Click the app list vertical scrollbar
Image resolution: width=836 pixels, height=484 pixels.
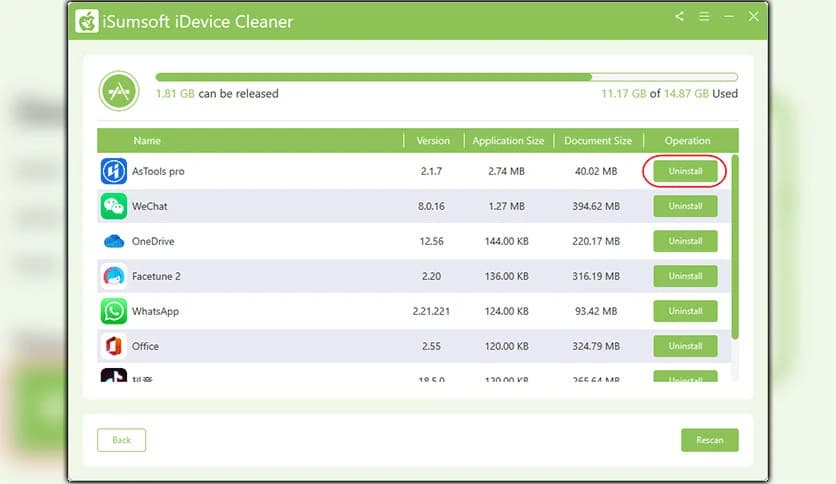(735, 247)
